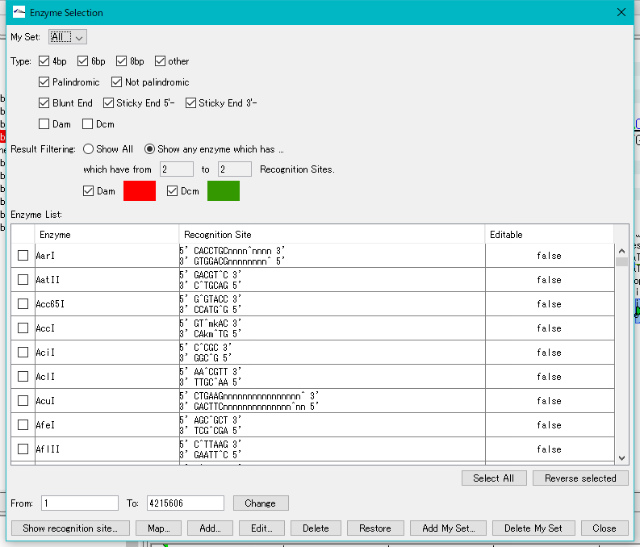Image resolution: width=640 pixels, height=547 pixels.
Task: Click the Add.. enzyme button
Action: 210,528
